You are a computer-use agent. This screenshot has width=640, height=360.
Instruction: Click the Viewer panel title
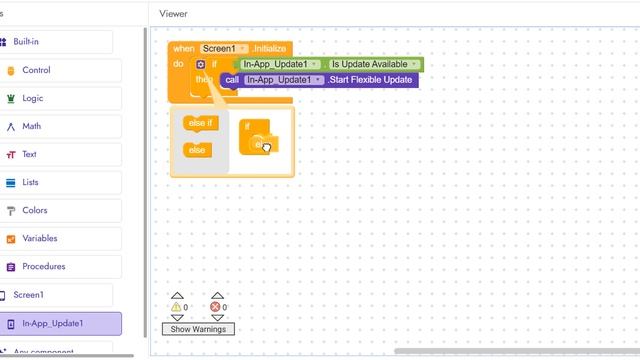(x=173, y=14)
